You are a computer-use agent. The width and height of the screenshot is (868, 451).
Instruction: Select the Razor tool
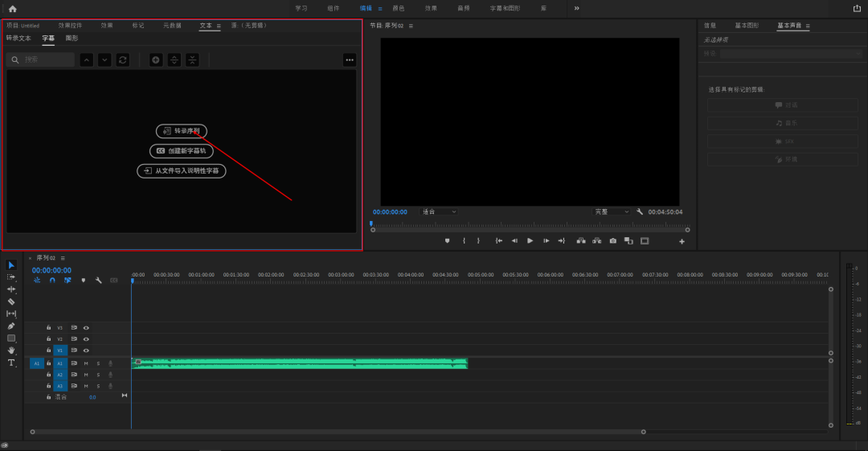click(11, 301)
